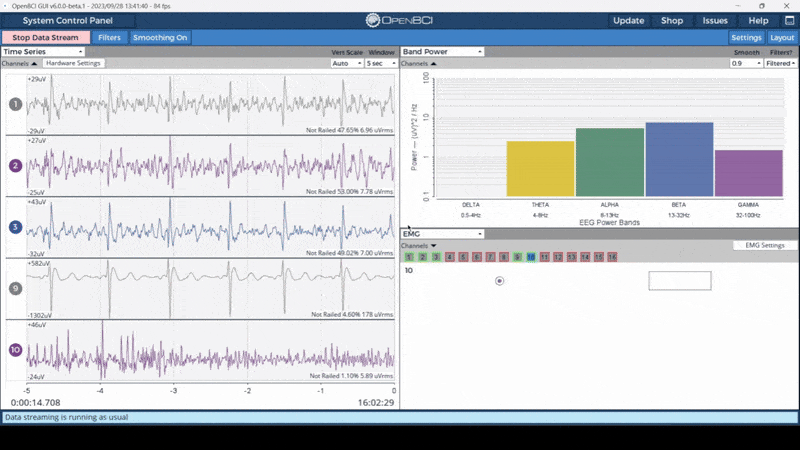Open the Shop menu item
Viewport: 800px width, 450px height.
pyautogui.click(x=671, y=20)
